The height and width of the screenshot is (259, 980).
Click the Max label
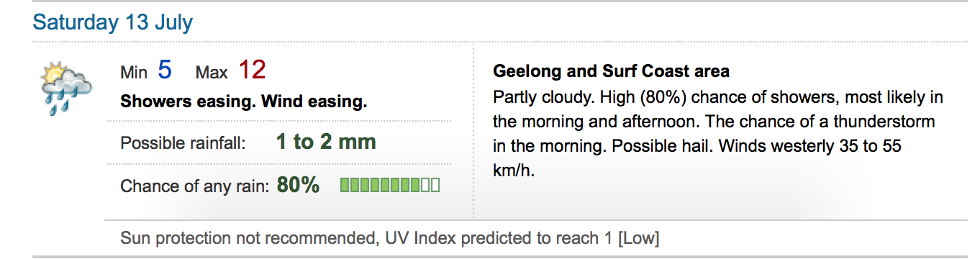coord(212,73)
